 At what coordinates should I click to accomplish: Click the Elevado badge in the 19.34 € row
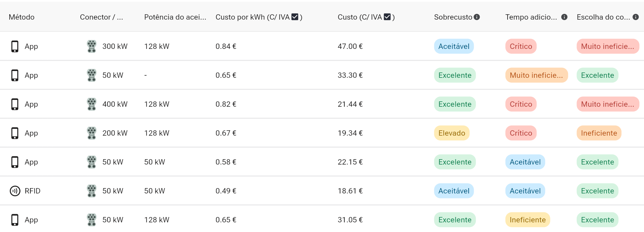tap(451, 133)
